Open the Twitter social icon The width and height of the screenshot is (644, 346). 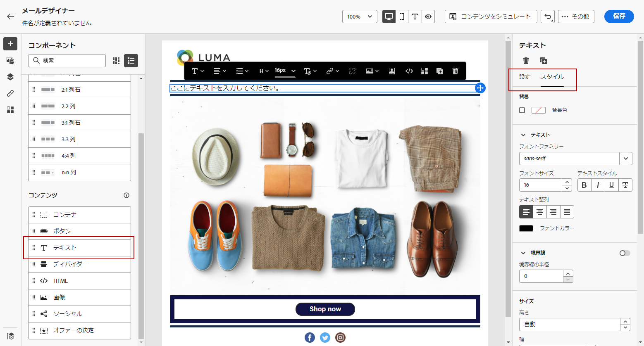click(x=325, y=338)
